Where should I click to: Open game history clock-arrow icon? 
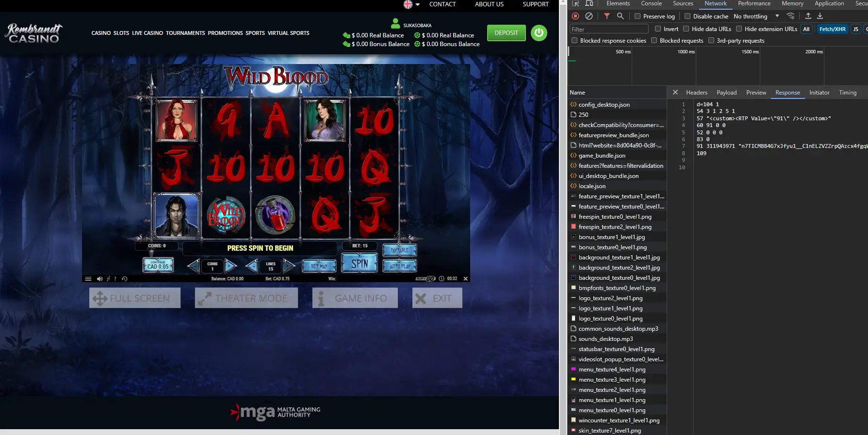(125, 279)
